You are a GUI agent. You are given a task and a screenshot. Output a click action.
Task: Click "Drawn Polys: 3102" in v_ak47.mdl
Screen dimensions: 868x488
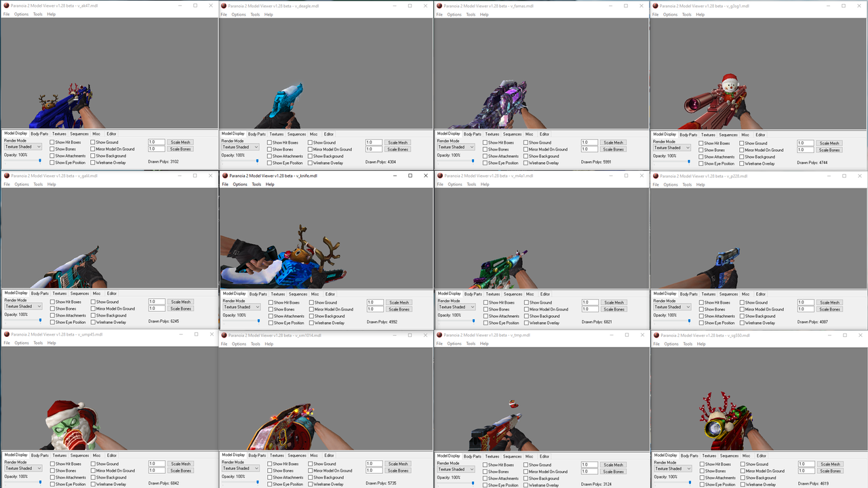[163, 162]
